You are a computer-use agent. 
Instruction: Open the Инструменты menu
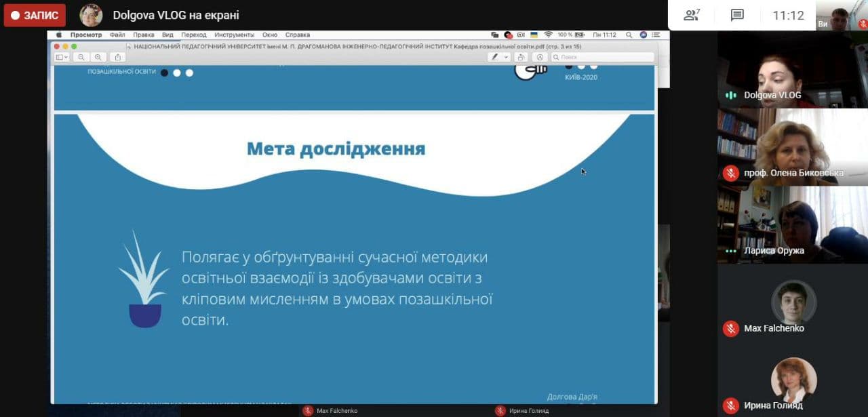[234, 35]
